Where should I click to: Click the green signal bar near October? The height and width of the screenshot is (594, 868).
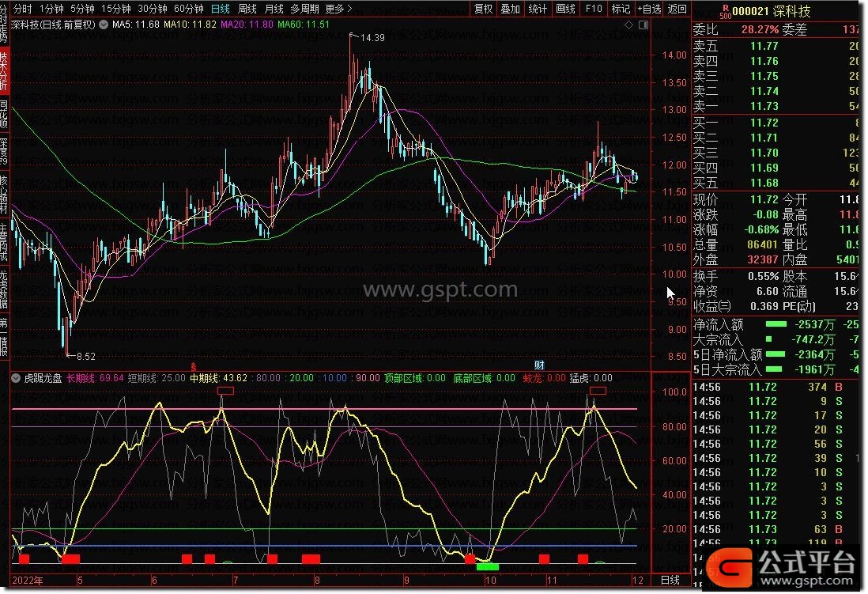[487, 566]
